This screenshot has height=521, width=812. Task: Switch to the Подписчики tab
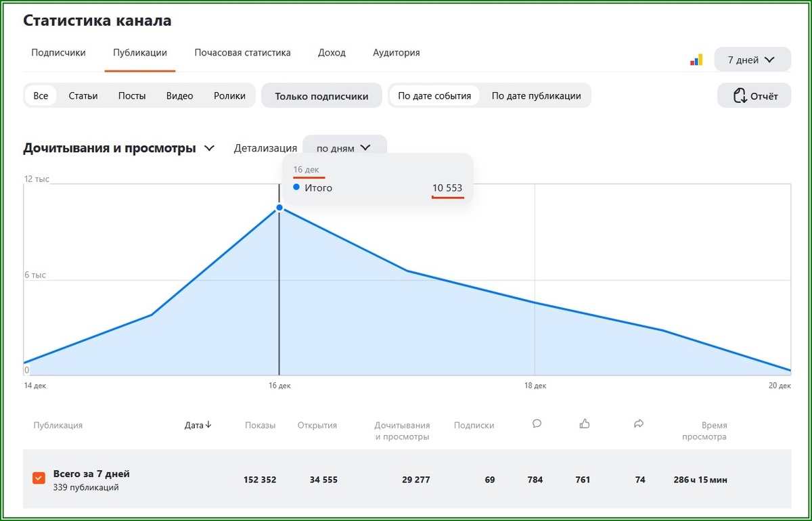point(58,52)
